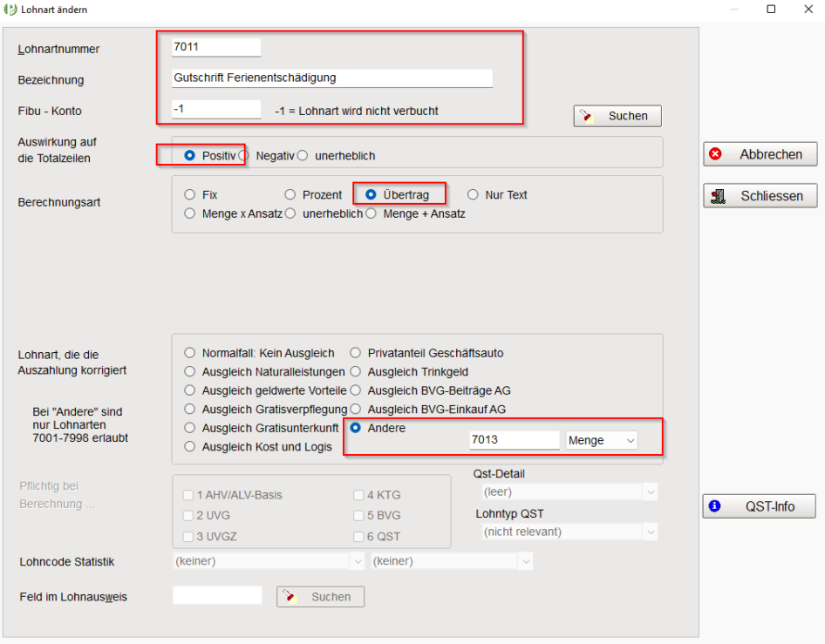Click the flashlight icon beside Fibu-Konto Suchen

tap(589, 116)
